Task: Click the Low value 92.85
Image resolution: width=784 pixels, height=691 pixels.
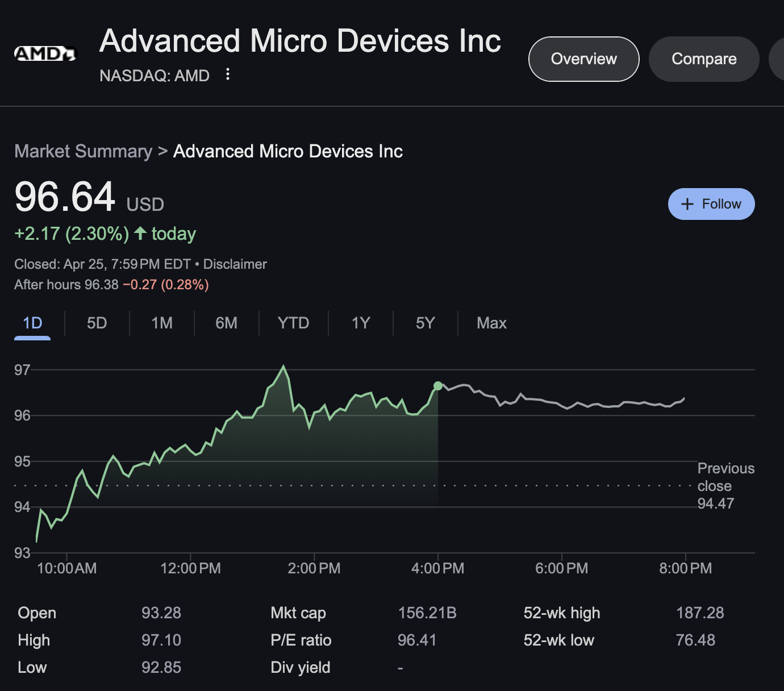Action: [x=161, y=668]
